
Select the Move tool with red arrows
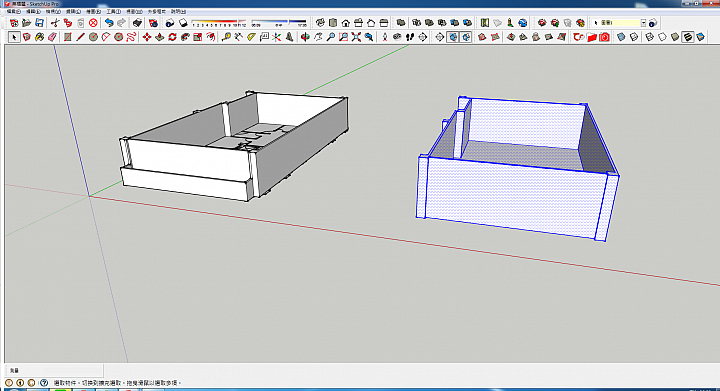point(147,37)
